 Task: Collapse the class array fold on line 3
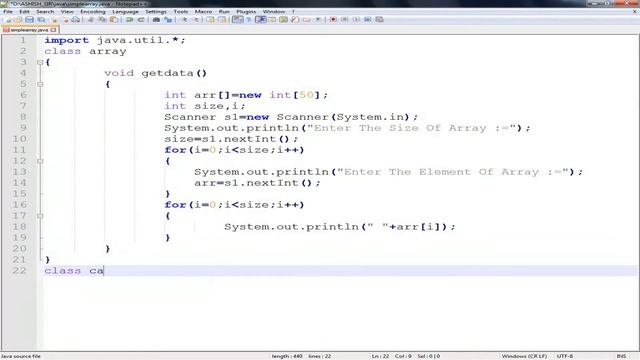40,62
